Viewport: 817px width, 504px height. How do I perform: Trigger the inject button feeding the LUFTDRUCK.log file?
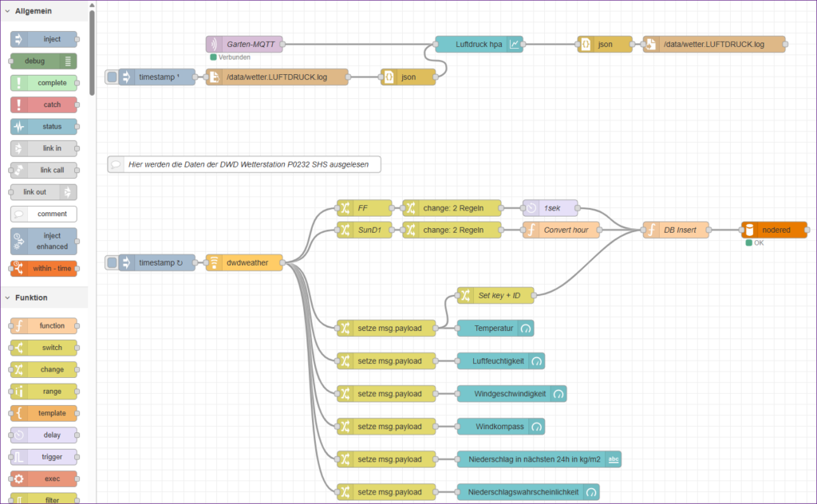(x=112, y=77)
